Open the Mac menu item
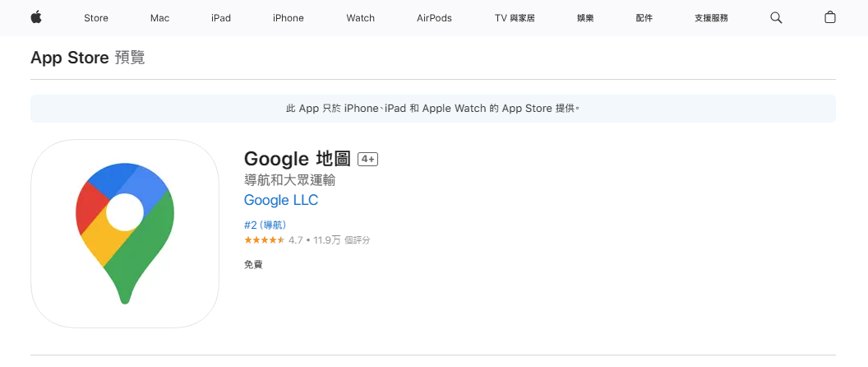The image size is (868, 367). (x=160, y=18)
